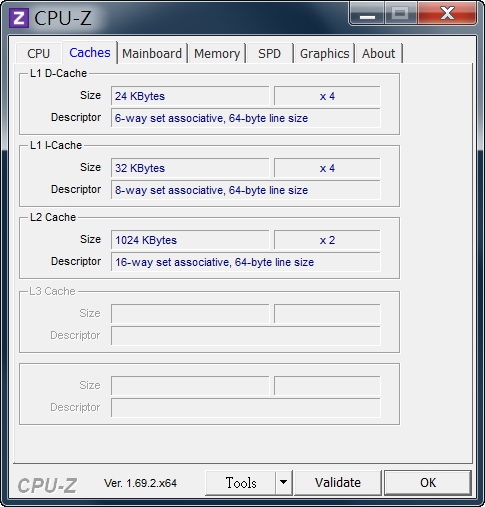Open the Tools dropdown arrow
The image size is (485, 507).
(x=284, y=482)
